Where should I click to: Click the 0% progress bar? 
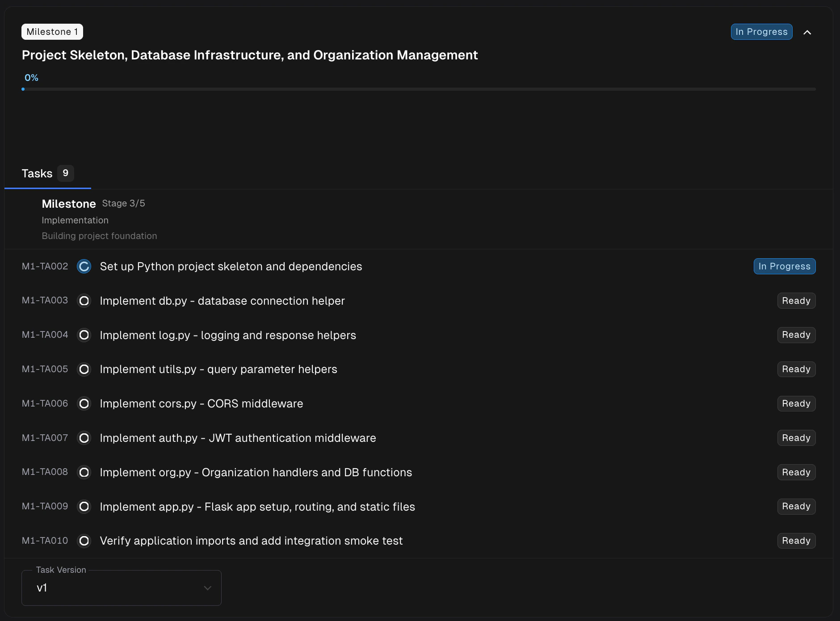(419, 89)
